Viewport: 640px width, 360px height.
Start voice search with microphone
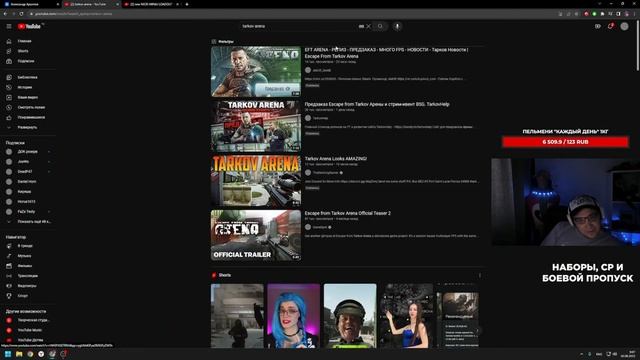coord(397,26)
